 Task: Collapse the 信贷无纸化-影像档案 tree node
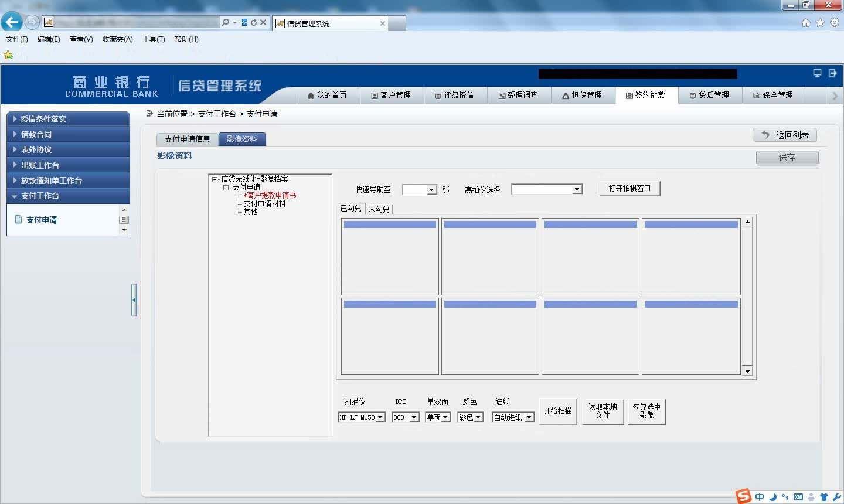point(215,179)
